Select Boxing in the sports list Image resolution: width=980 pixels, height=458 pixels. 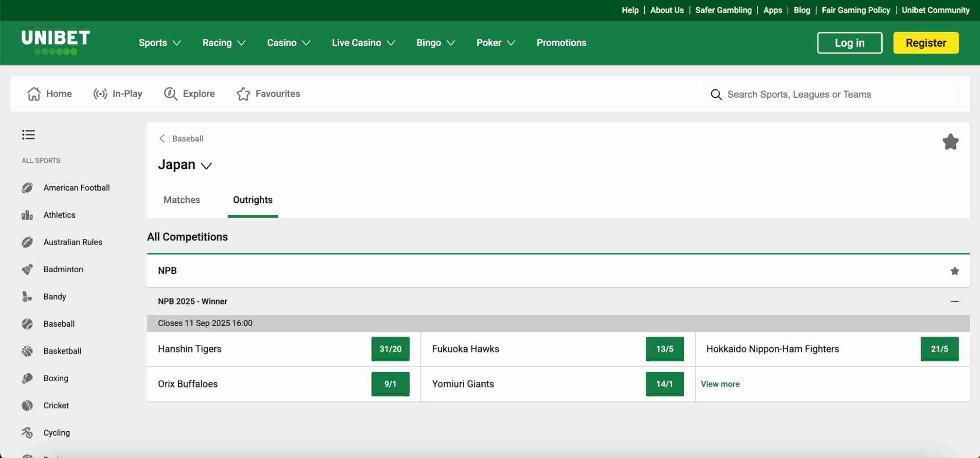56,378
